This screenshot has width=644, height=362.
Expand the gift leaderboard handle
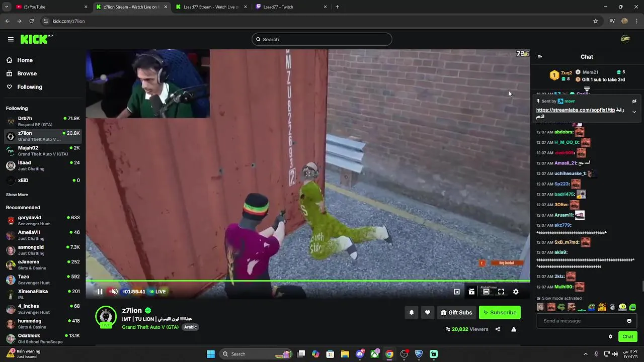tap(587, 89)
